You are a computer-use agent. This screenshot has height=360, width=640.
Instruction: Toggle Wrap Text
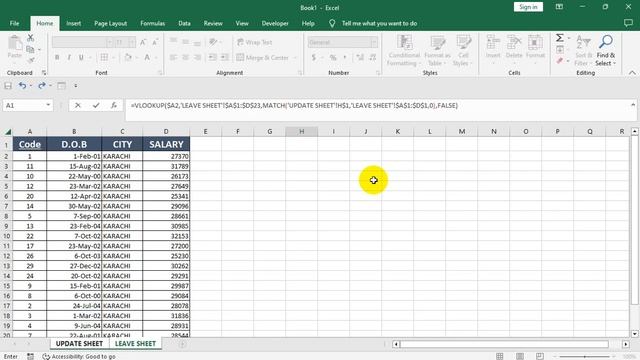(x=255, y=42)
